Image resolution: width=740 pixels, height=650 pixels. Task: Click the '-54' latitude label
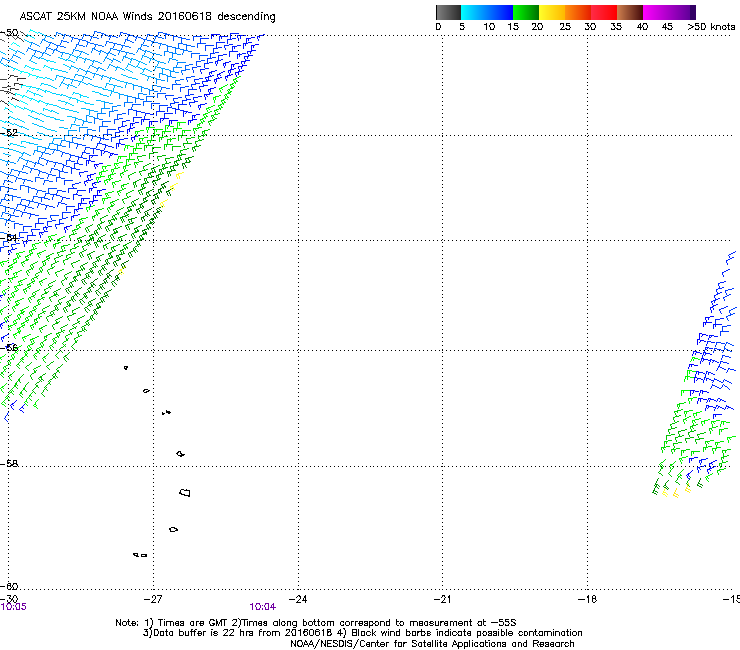(9, 238)
